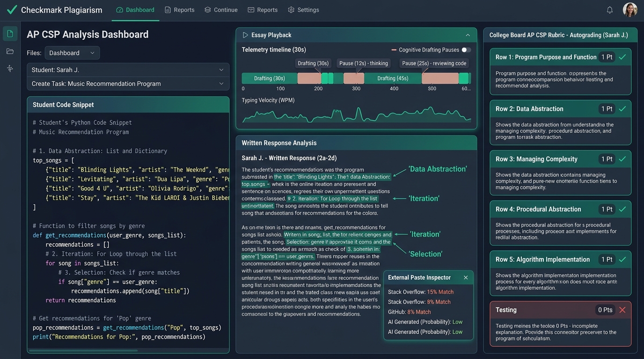The image size is (644, 359).
Task: Click the 1 Pt badge on Row 1
Action: [607, 57]
